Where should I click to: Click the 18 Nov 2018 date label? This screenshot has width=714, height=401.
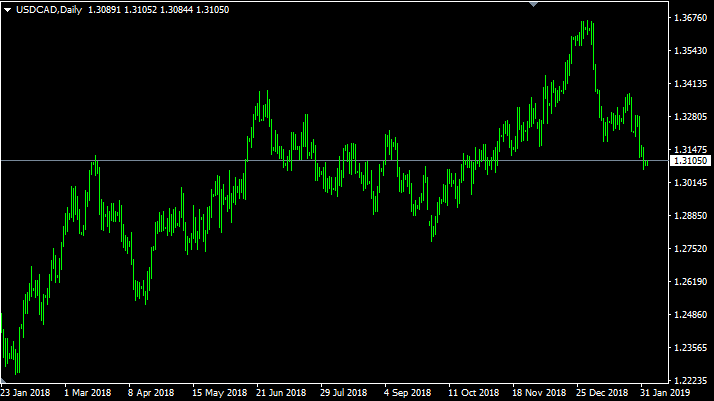point(539,392)
